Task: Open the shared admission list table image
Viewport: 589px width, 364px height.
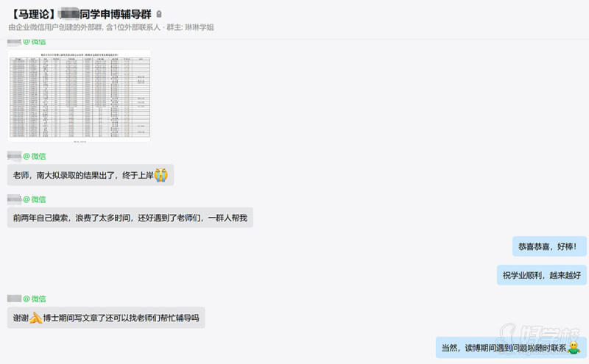Action: point(80,96)
